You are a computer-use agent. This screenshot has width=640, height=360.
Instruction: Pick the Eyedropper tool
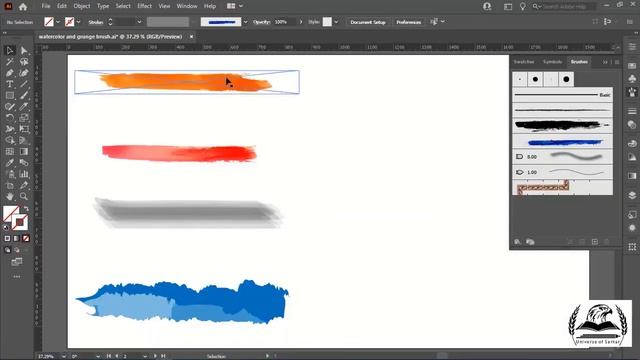10,163
